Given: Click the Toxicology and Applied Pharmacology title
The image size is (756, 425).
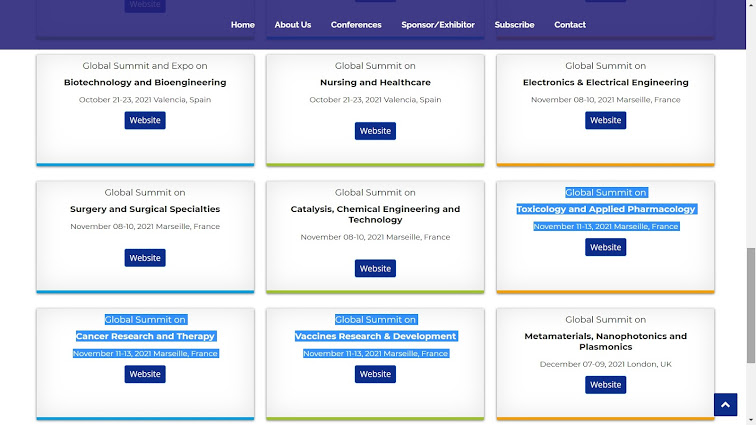Looking at the screenshot, I should click(x=605, y=209).
